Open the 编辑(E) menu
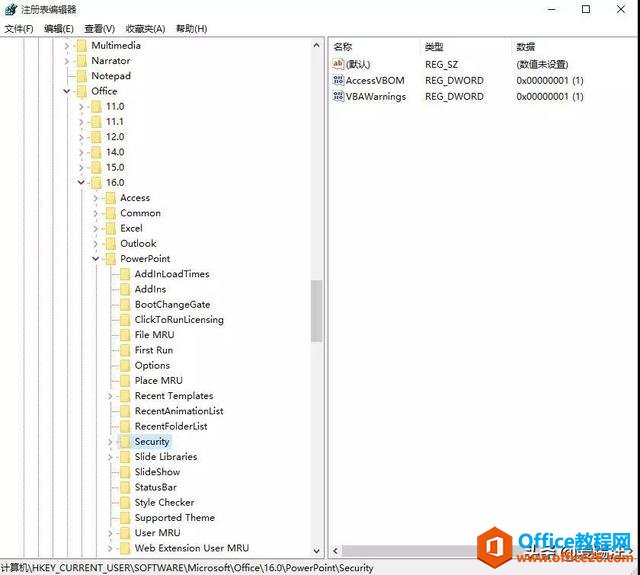Image resolution: width=640 pixels, height=575 pixels. point(59,29)
